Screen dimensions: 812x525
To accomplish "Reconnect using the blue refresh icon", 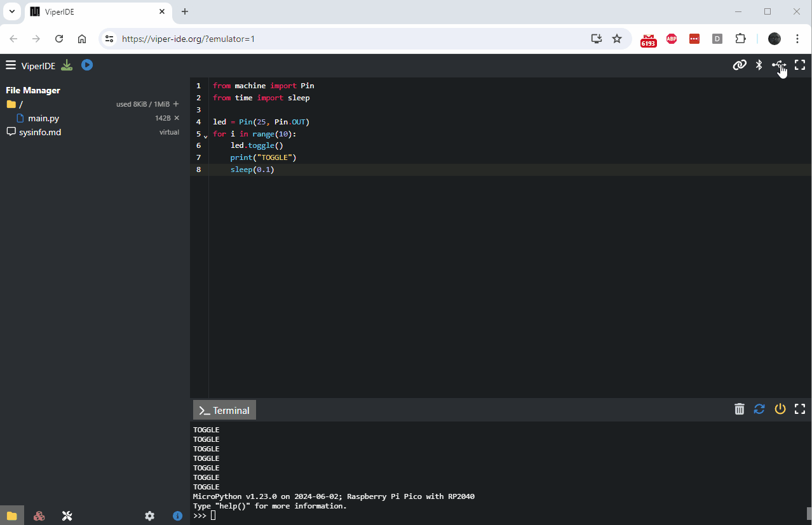I will click(x=759, y=409).
